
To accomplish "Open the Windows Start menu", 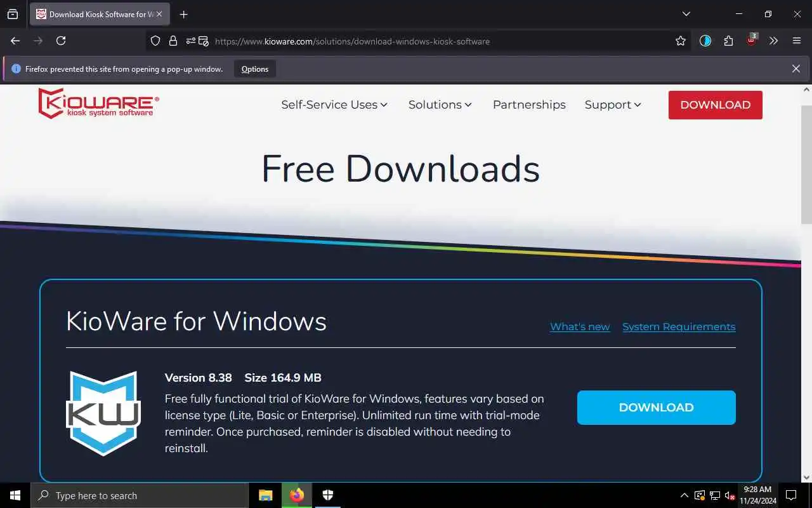I will pyautogui.click(x=15, y=495).
